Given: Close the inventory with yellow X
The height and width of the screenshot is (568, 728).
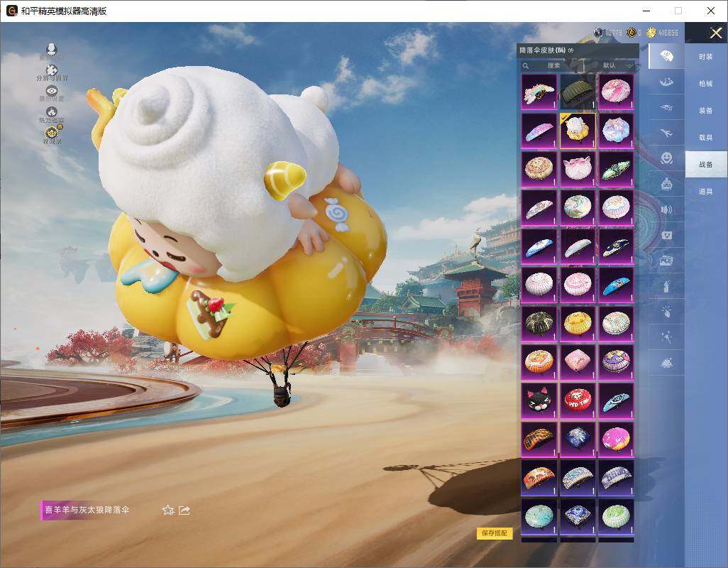Looking at the screenshot, I should point(715,33).
